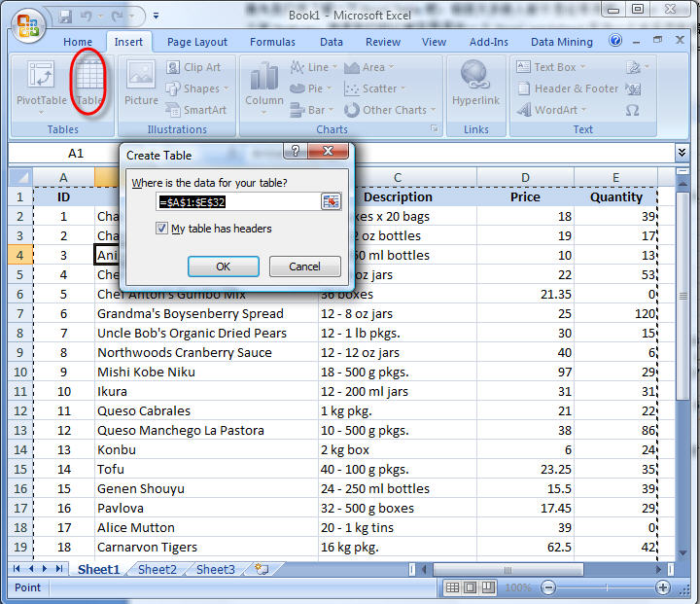
Task: Switch to Sheet3 tab
Action: pos(215,570)
